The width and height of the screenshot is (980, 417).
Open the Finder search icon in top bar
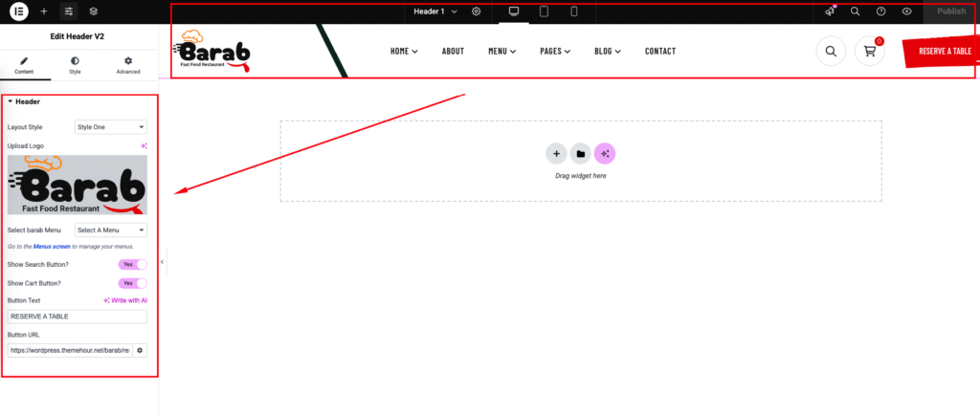[855, 11]
